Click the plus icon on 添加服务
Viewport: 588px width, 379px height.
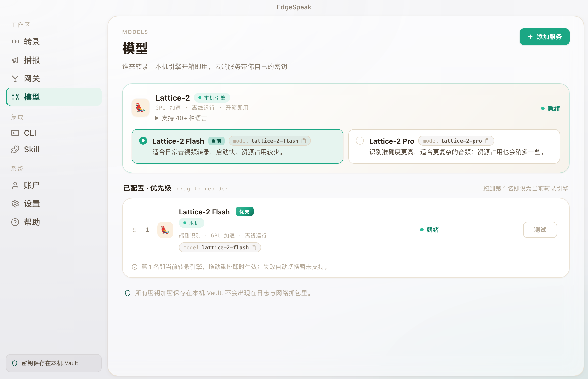point(530,37)
